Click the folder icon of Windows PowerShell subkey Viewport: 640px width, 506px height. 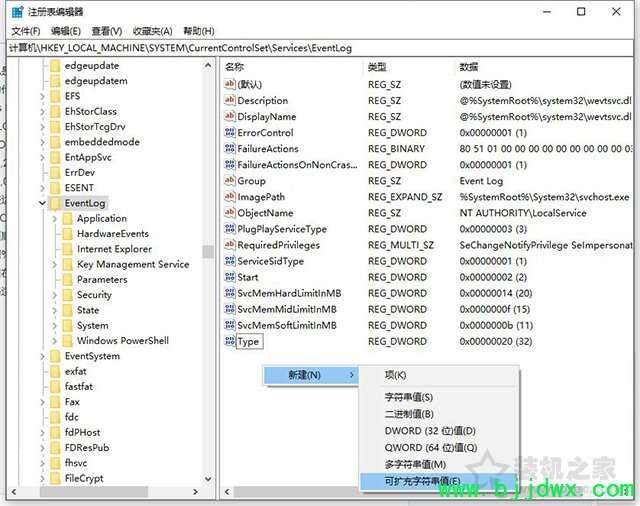[67, 340]
